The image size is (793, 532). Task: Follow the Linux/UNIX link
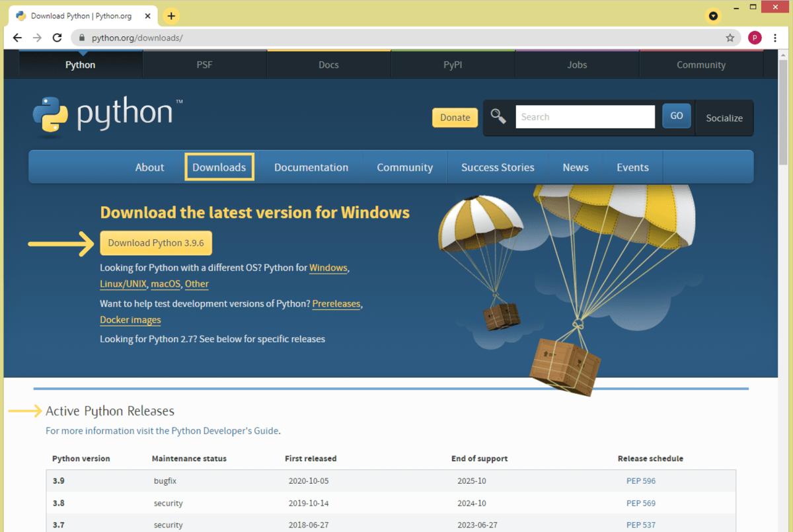[122, 284]
